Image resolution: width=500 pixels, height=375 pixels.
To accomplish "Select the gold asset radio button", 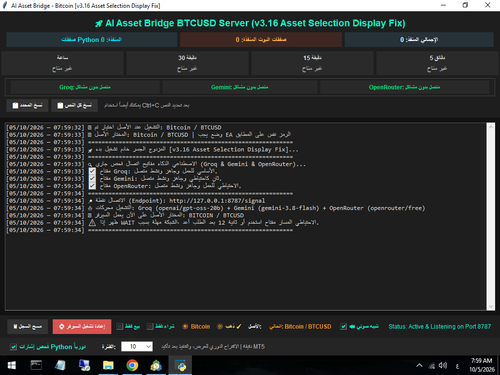I will point(220,326).
